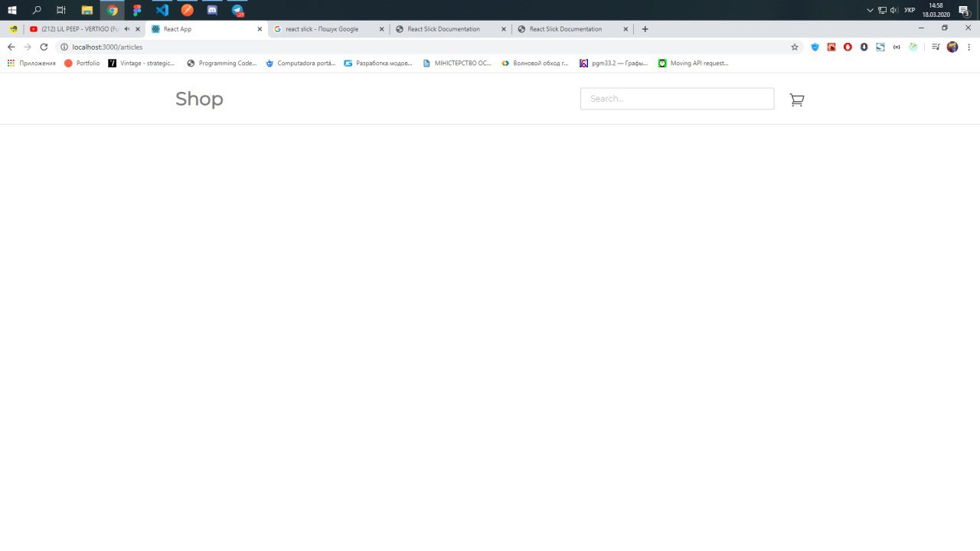Open the Windows notification center
The width and height of the screenshot is (980, 551).
[965, 10]
